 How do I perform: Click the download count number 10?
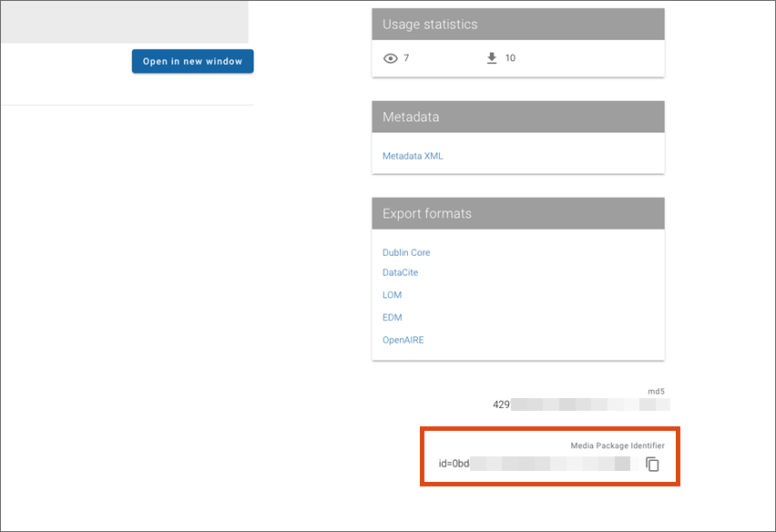coord(510,58)
